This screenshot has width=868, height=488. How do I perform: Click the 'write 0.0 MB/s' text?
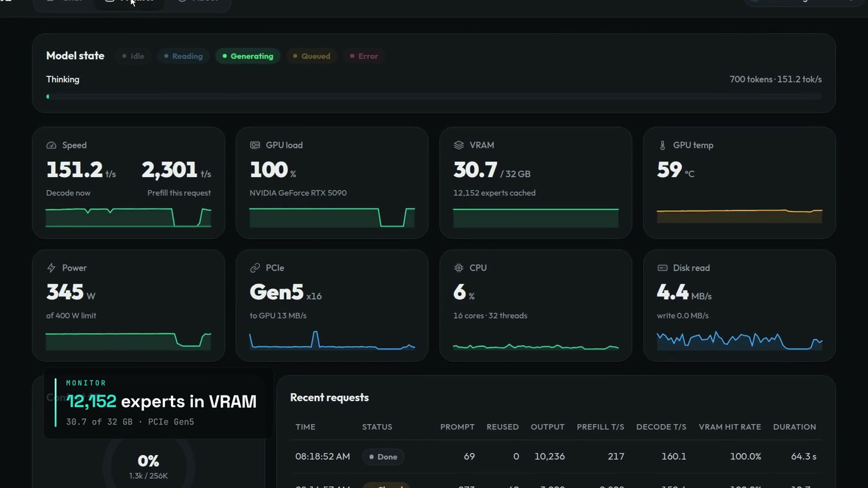(682, 316)
